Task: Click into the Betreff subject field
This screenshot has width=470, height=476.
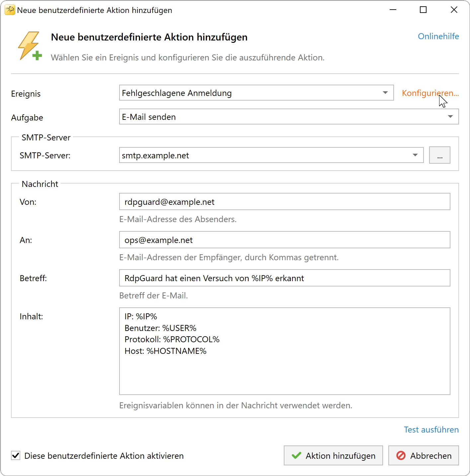Action: 284,278
